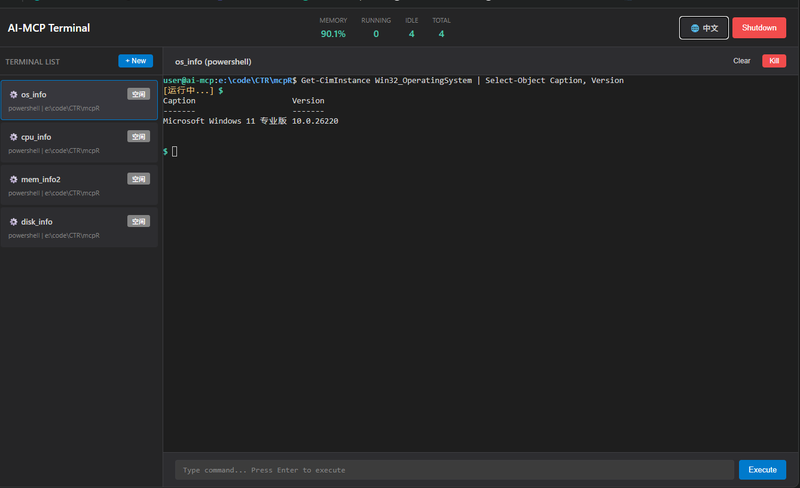Click the AI-MCP Terminal app title
The image size is (800, 488).
click(x=49, y=28)
